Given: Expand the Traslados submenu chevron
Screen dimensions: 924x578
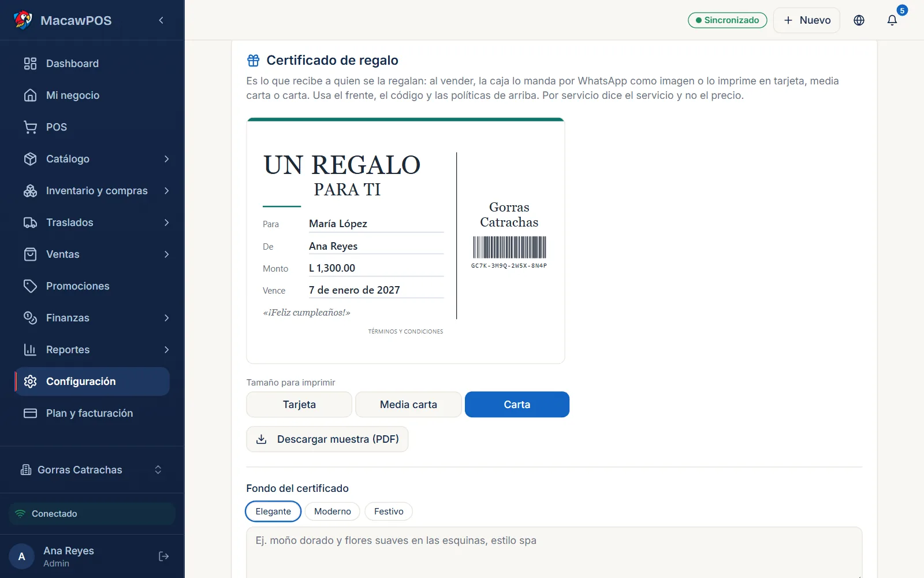Looking at the screenshot, I should point(166,223).
